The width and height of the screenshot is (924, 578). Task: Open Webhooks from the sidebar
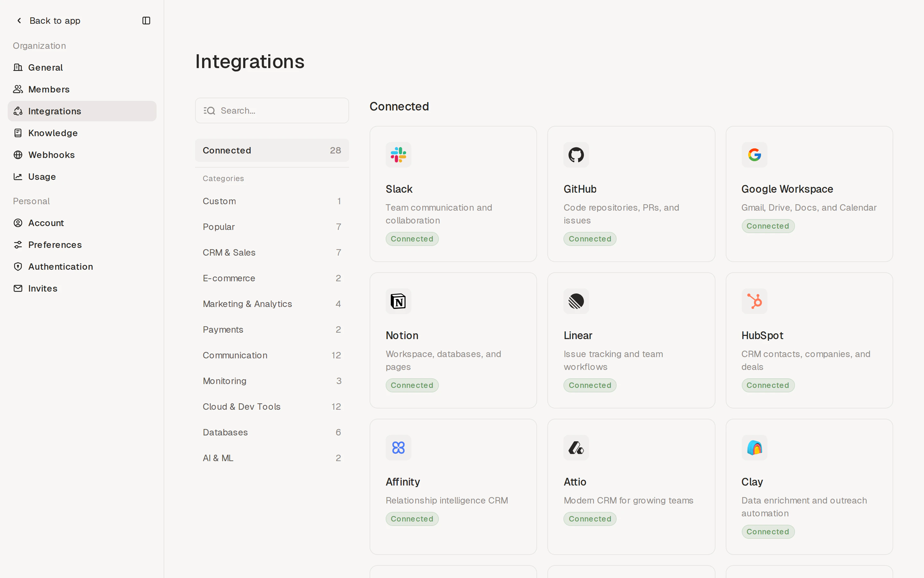(82, 154)
